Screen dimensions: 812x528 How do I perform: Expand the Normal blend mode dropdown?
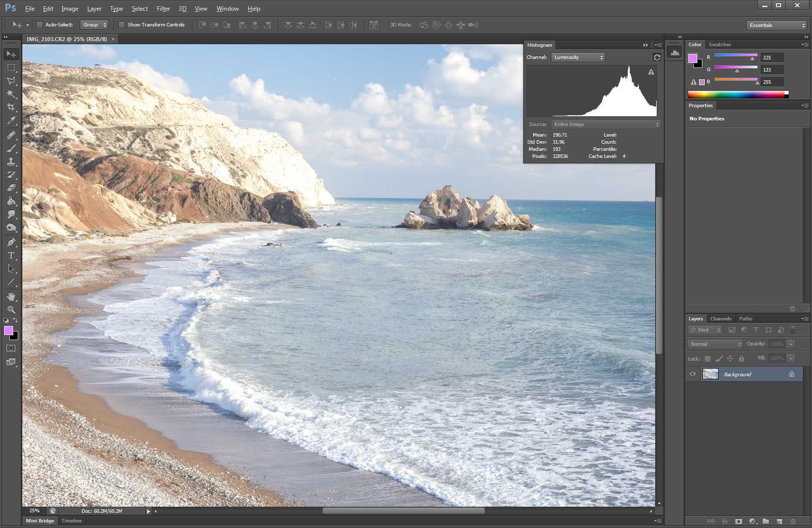[x=715, y=344]
